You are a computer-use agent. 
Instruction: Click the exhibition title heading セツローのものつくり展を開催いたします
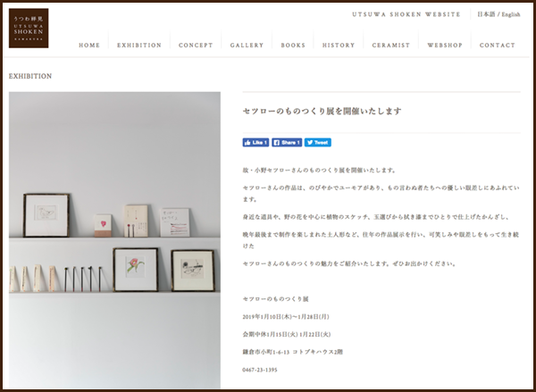coord(322,111)
